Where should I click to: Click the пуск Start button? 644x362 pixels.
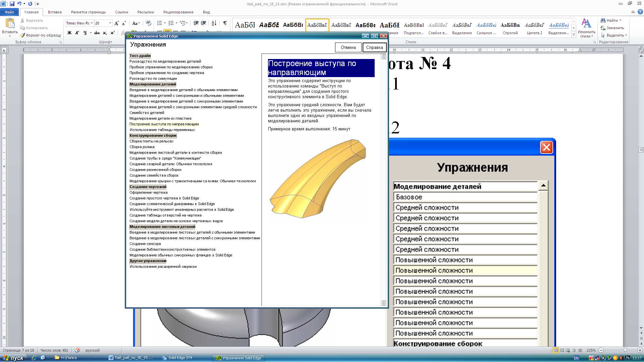point(13,358)
